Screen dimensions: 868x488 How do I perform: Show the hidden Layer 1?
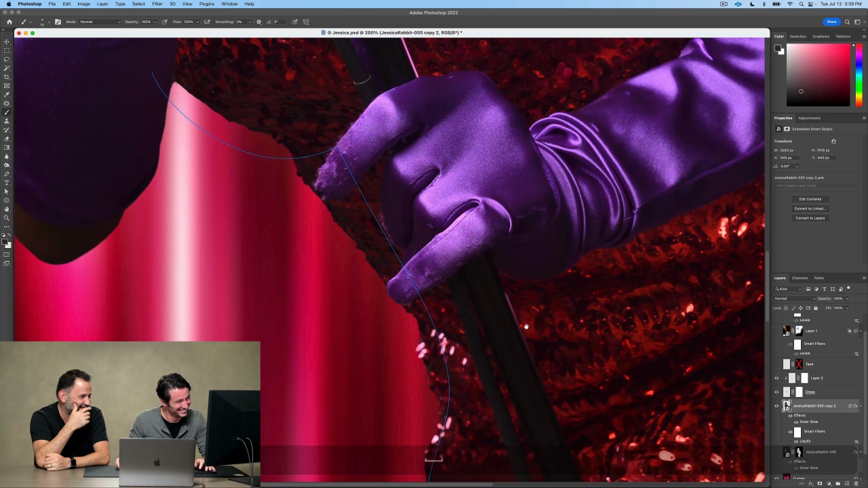point(776,331)
